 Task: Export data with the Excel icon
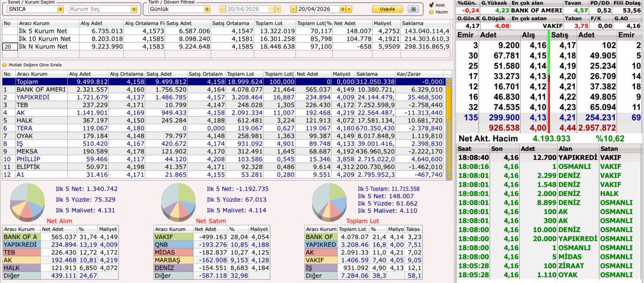coord(413,9)
